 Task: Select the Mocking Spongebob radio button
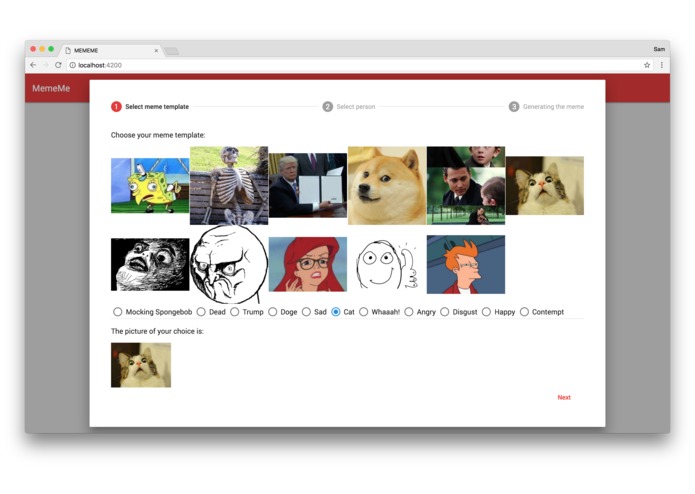tap(117, 312)
